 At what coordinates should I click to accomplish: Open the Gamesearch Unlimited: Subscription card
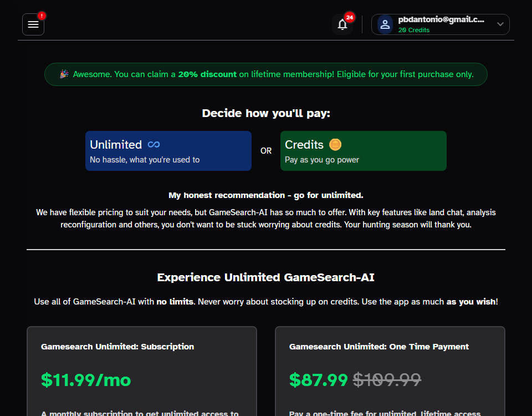(x=142, y=371)
